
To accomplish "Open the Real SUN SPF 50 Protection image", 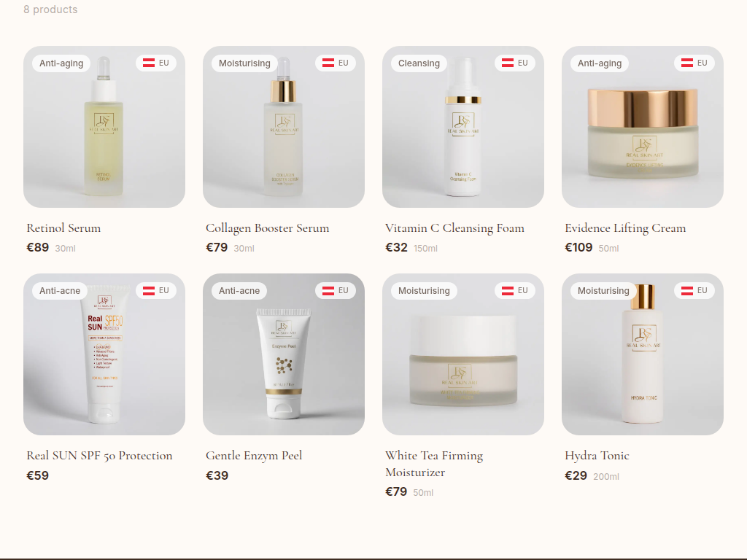I will click(104, 354).
